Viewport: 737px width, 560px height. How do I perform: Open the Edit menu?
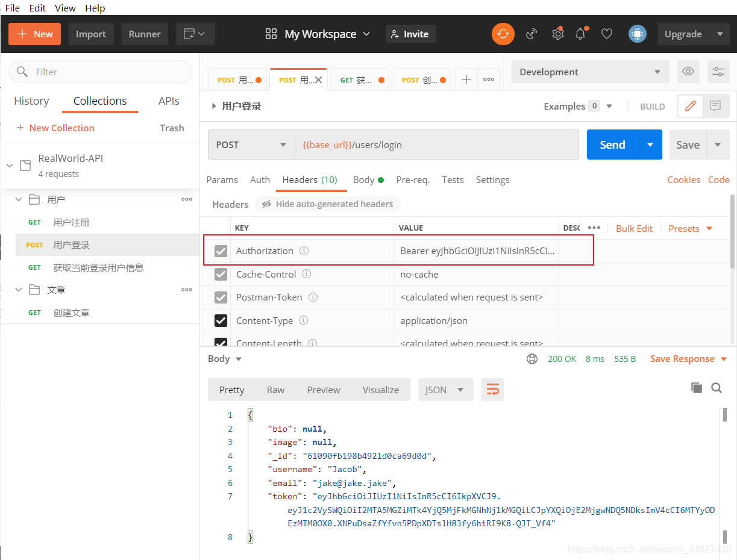[37, 8]
